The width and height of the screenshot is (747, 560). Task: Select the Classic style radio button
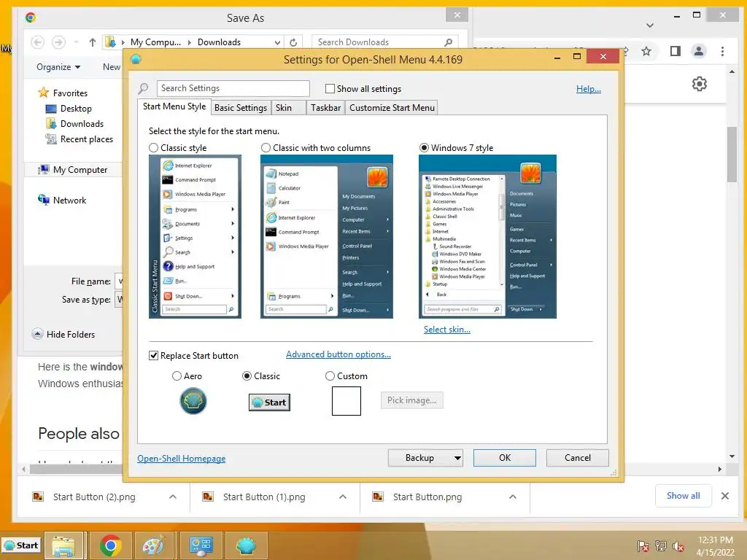coord(153,148)
